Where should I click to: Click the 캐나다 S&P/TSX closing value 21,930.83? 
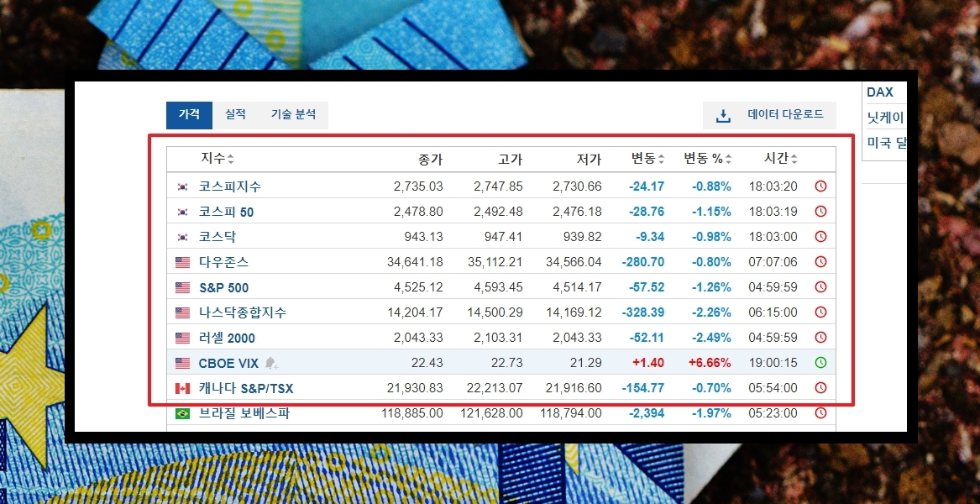(415, 388)
